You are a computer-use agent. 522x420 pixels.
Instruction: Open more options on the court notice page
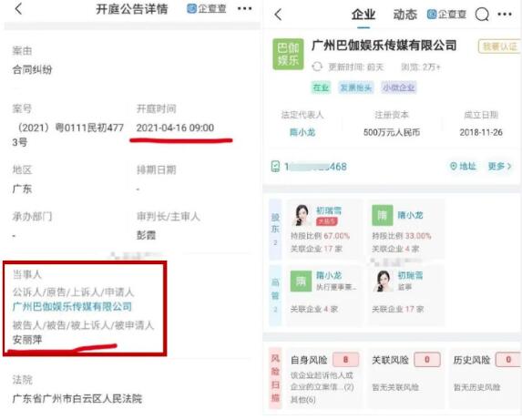244,8
